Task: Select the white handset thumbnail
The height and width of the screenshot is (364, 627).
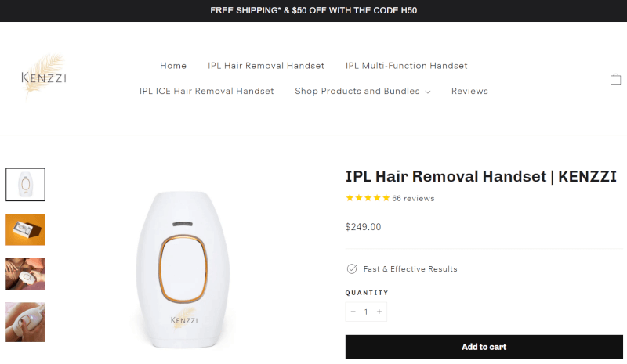Action: pyautogui.click(x=25, y=185)
